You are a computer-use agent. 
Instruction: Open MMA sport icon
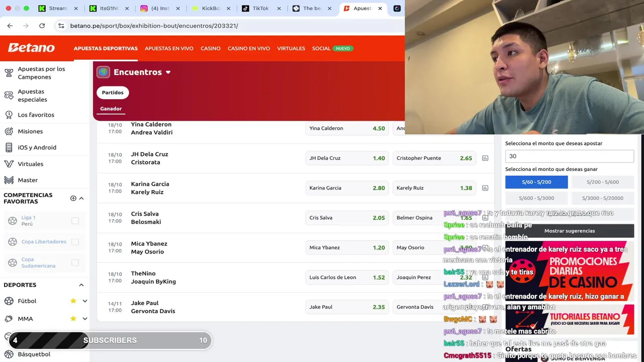tap(9, 318)
